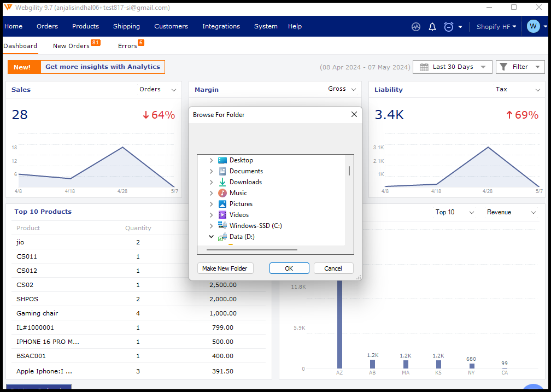This screenshot has width=551, height=392.
Task: Switch to the Errors tab
Action: point(127,46)
